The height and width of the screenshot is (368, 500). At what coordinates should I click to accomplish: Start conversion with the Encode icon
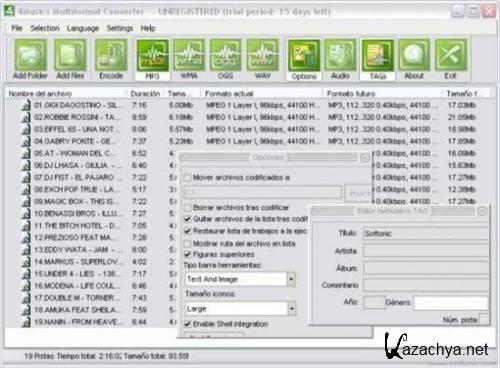click(x=111, y=59)
